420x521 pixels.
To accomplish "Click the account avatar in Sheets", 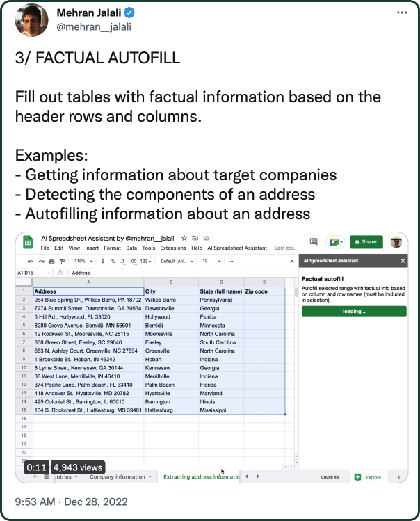I will tap(396, 242).
